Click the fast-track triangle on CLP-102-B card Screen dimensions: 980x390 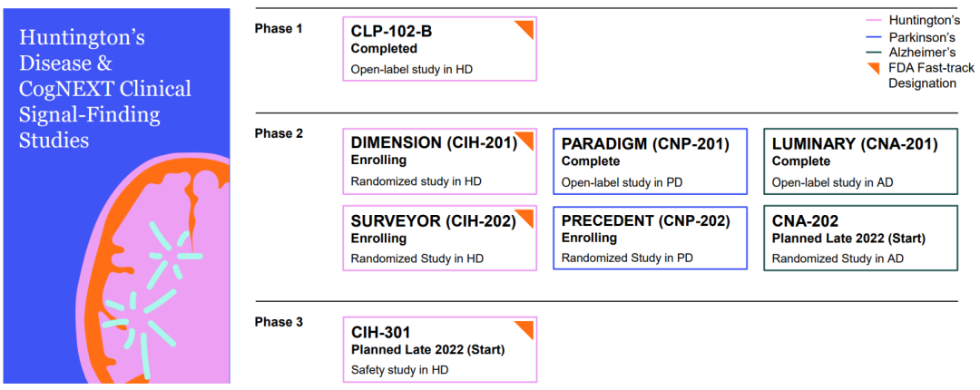[x=526, y=27]
